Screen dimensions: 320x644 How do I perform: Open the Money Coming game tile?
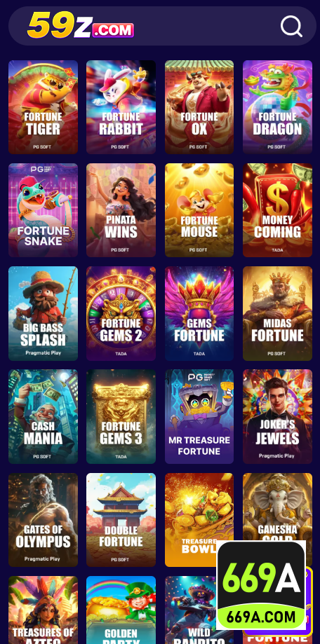point(277,210)
